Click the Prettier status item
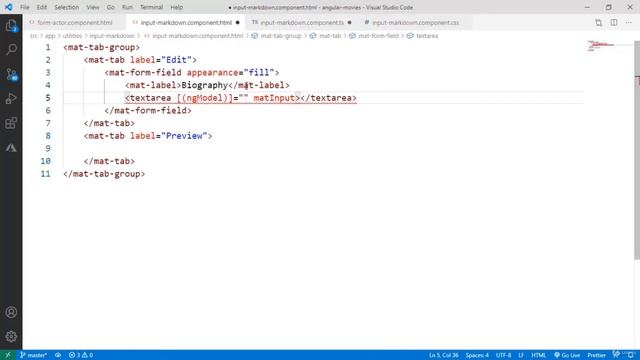640x360 pixels. click(x=596, y=355)
